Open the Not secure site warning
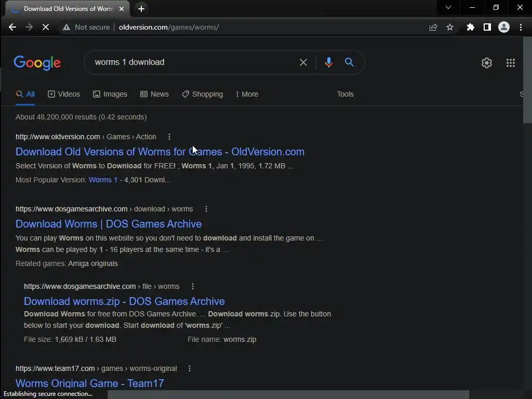 [x=86, y=27]
